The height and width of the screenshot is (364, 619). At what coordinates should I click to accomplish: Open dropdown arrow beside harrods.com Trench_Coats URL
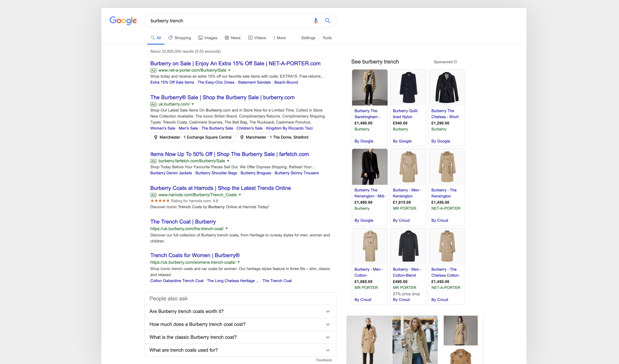pyautogui.click(x=240, y=195)
